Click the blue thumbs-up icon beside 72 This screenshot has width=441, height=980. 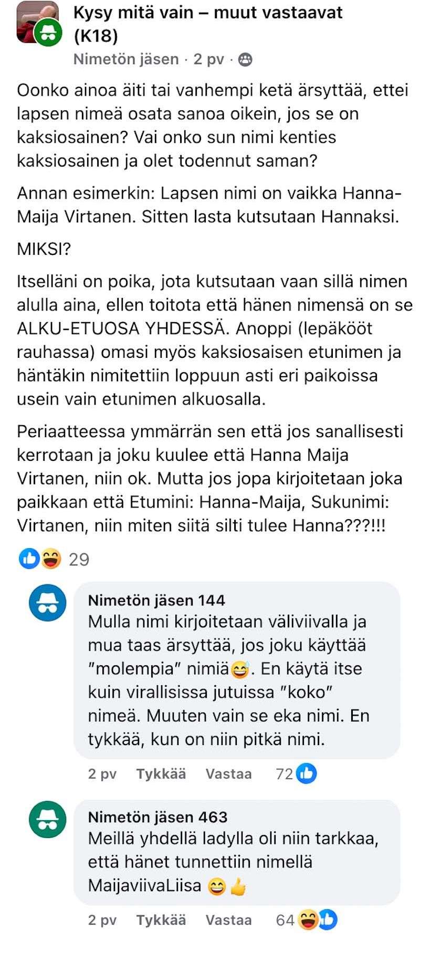(307, 773)
